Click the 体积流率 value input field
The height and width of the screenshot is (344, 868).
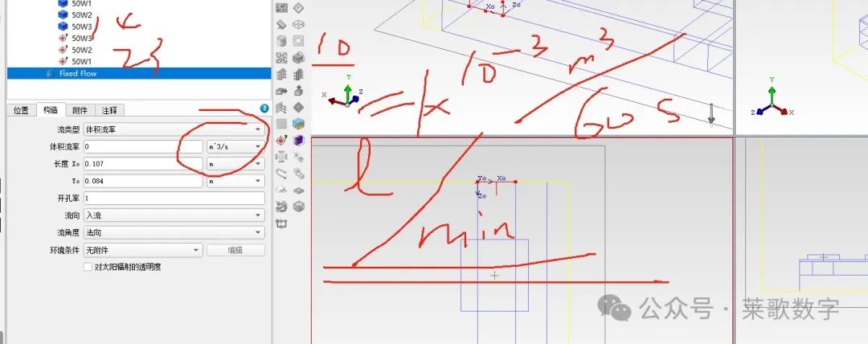(143, 147)
